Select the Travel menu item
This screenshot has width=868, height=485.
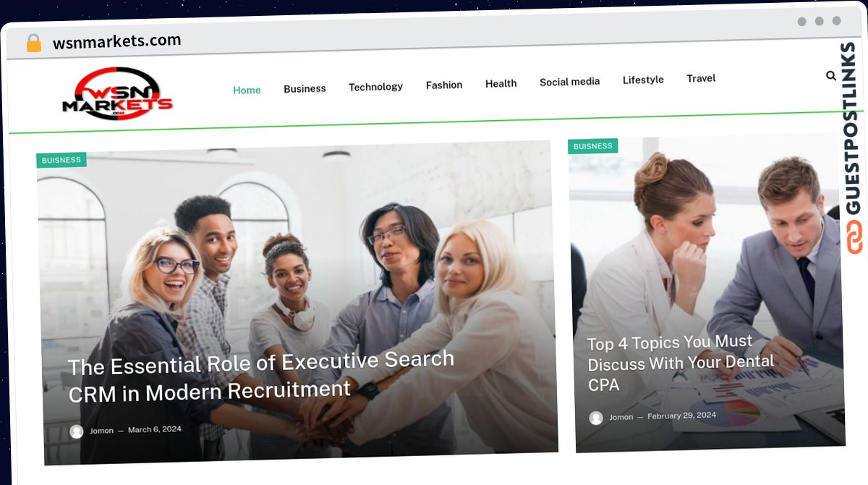click(x=701, y=78)
